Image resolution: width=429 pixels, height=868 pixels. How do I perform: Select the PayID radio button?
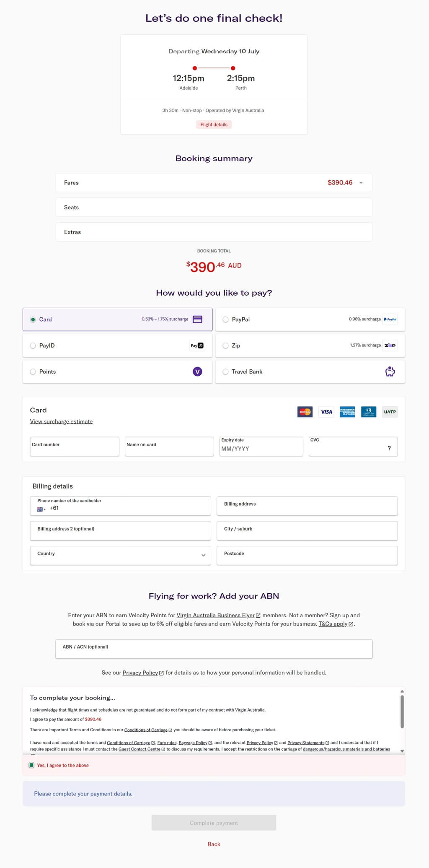click(33, 346)
